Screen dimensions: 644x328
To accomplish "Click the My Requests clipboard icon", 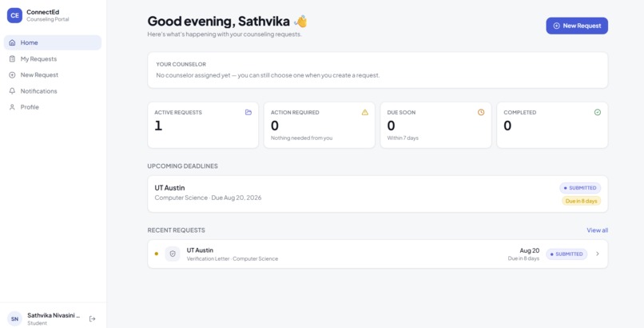I will 12,58.
